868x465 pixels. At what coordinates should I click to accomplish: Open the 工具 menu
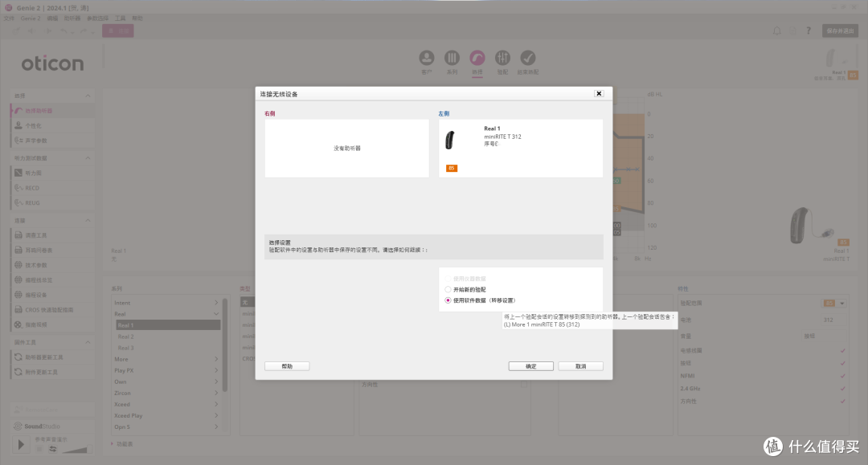120,18
